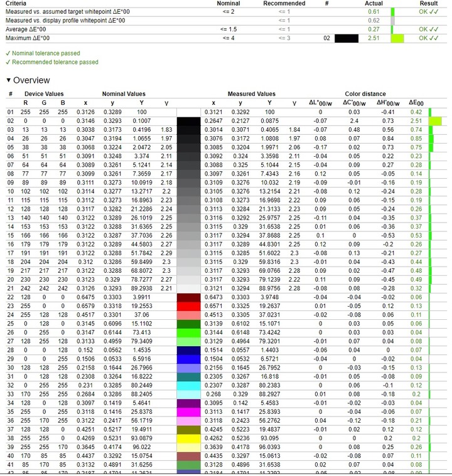Select the yellow swatch in row 38
The height and width of the screenshot is (476, 452).
(189, 438)
